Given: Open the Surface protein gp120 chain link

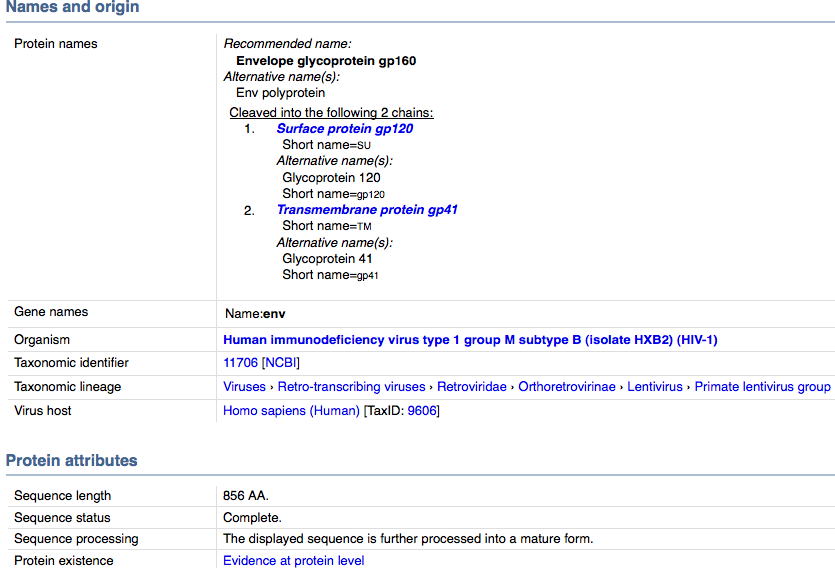Looking at the screenshot, I should click(344, 129).
